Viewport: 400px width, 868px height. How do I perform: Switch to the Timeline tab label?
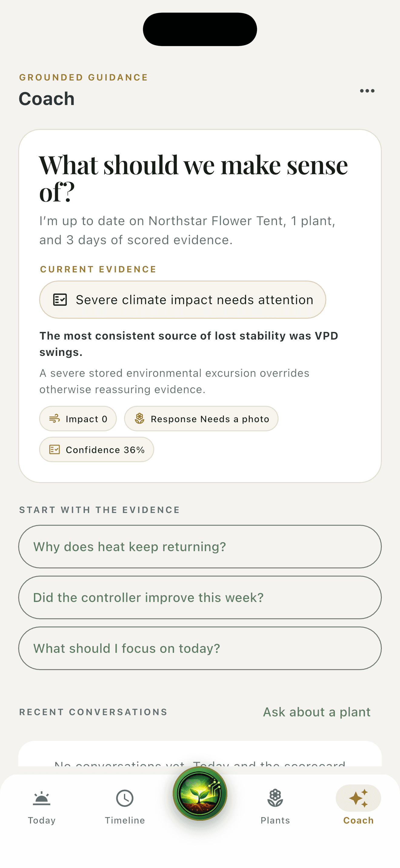coord(125,820)
